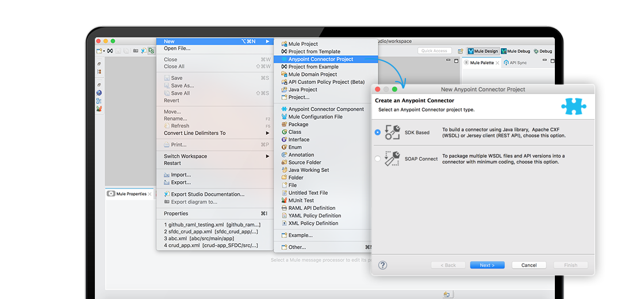Open the outline tree icon in left sidebar
Image resolution: width=644 pixels, height=299 pixels.
(x=99, y=101)
